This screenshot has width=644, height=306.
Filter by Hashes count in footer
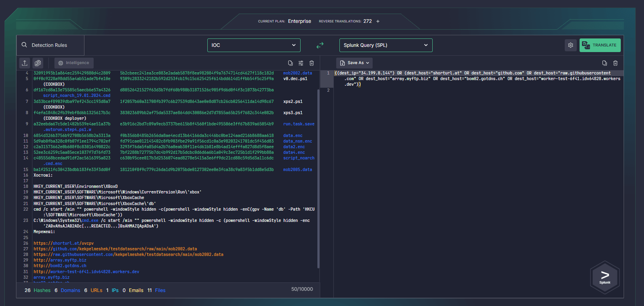coord(38,290)
